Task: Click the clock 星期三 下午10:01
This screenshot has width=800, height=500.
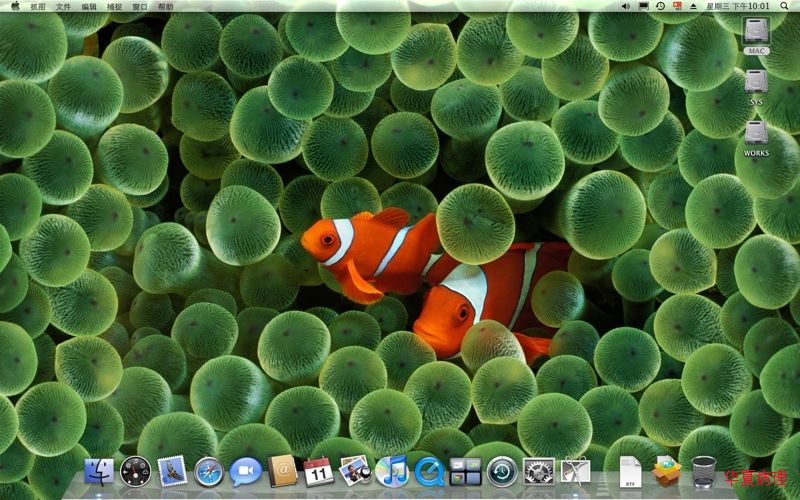Action: (x=738, y=6)
